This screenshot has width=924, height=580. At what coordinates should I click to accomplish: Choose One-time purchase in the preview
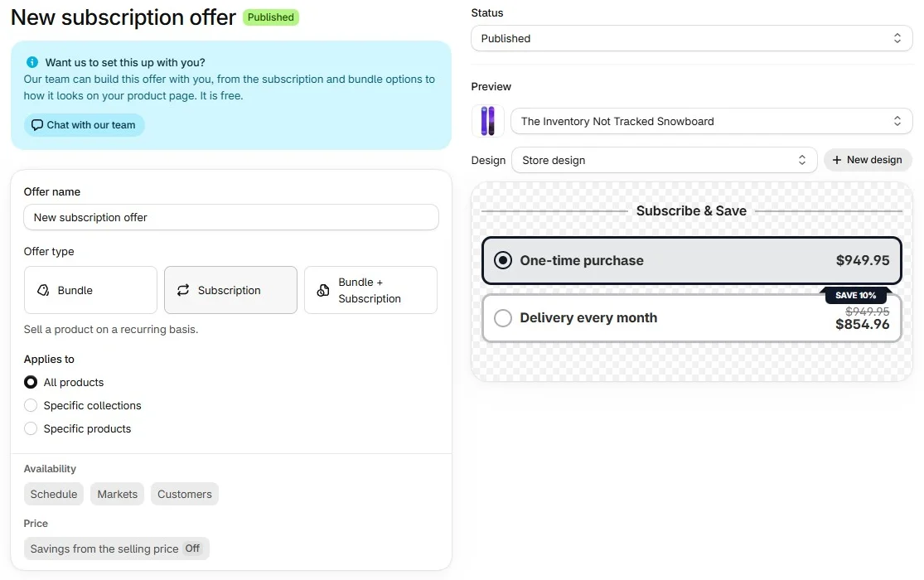click(x=691, y=260)
